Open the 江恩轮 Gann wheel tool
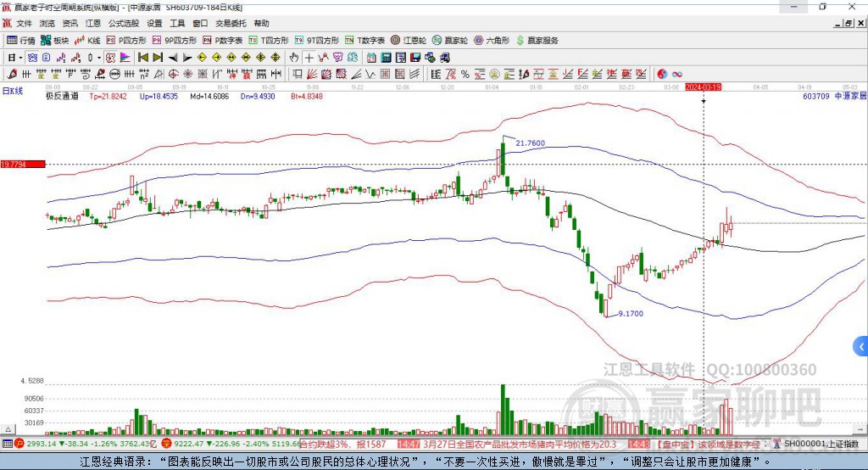The width and height of the screenshot is (868, 470). 409,41
